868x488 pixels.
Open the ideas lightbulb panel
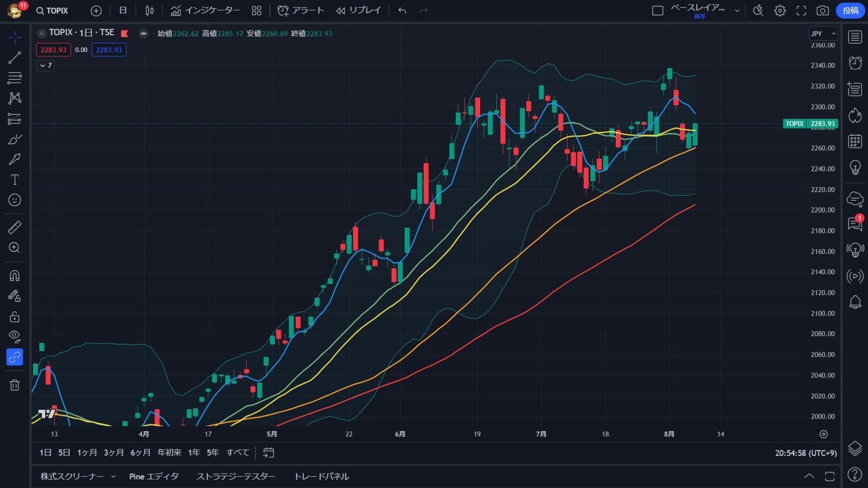(855, 168)
